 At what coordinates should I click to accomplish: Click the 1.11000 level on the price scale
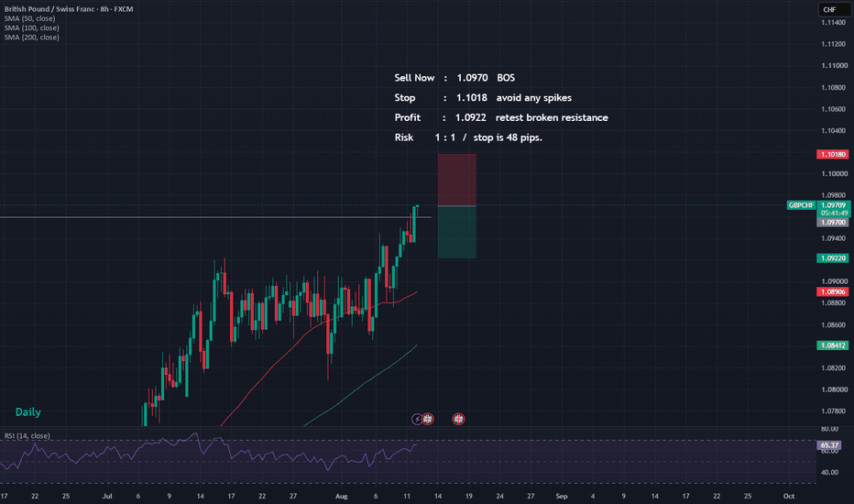(x=835, y=66)
